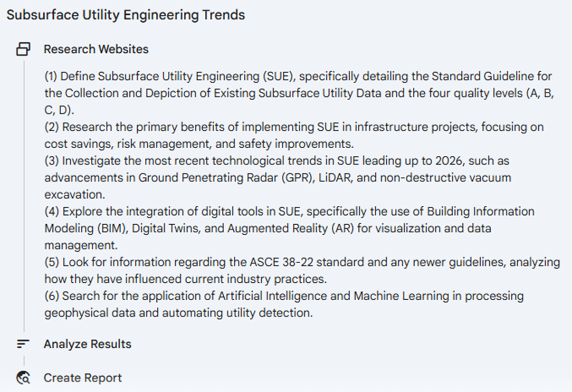The height and width of the screenshot is (392, 572).
Task: Open the Research Websites step label
Action: tap(96, 49)
